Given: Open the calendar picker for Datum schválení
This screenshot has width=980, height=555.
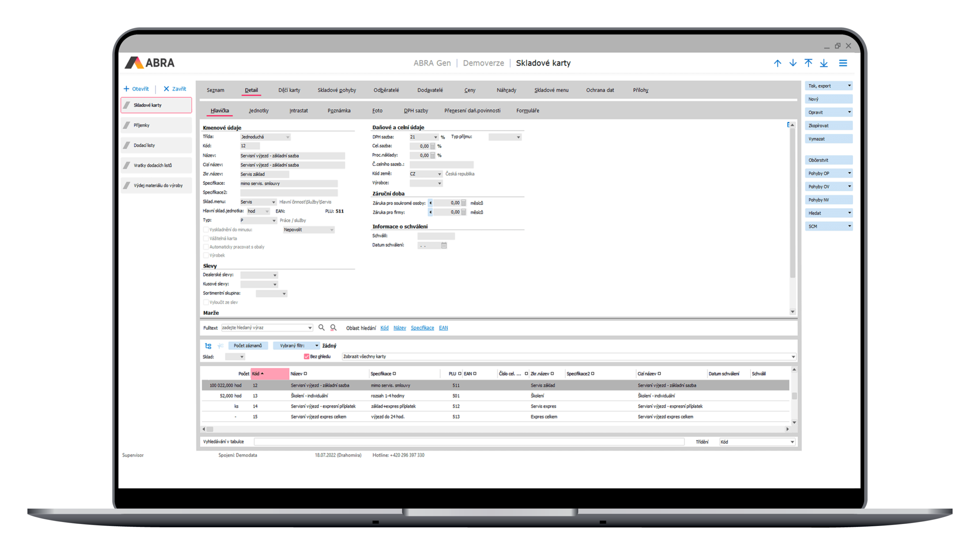Looking at the screenshot, I should (x=444, y=245).
